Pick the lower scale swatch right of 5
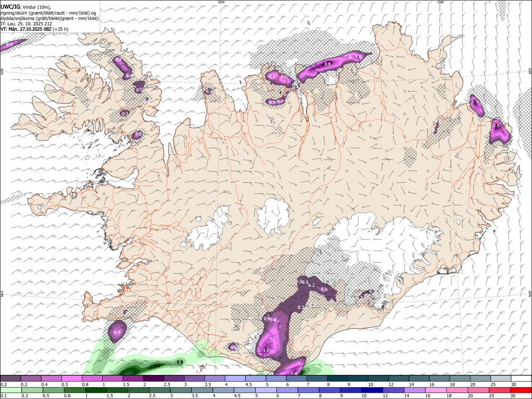532x399 pixels. tap(266, 390)
